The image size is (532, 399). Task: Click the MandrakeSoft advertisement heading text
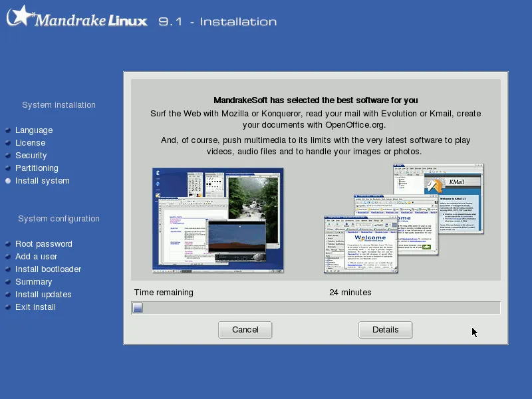(x=316, y=100)
